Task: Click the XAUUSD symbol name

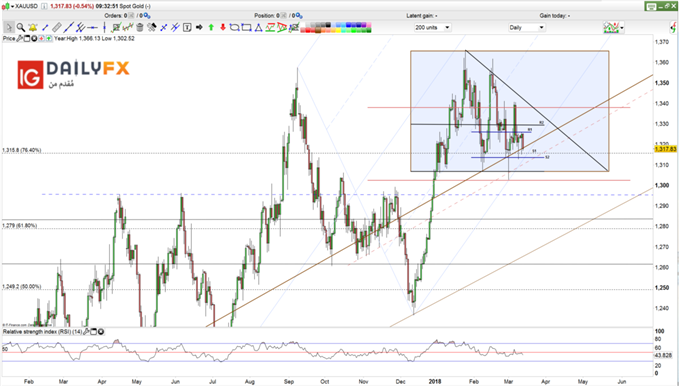Action: coord(26,6)
